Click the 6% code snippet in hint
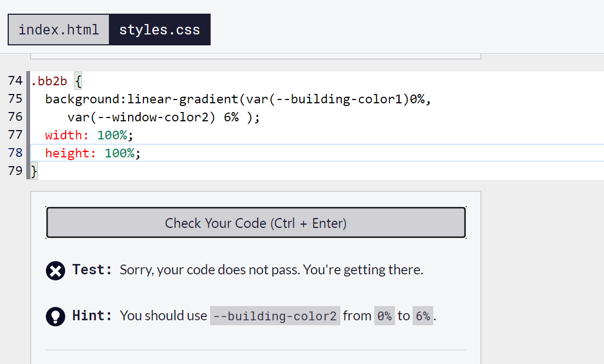 pyautogui.click(x=422, y=316)
